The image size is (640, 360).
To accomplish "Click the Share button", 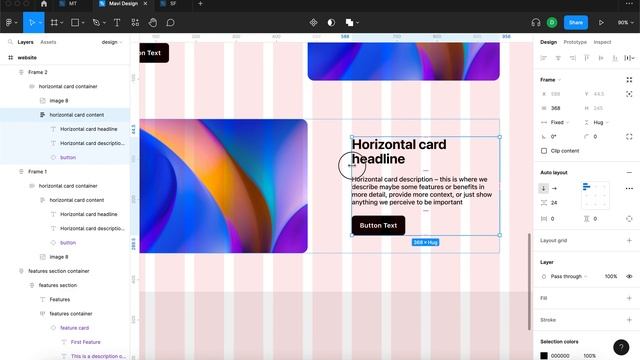I will (x=576, y=22).
